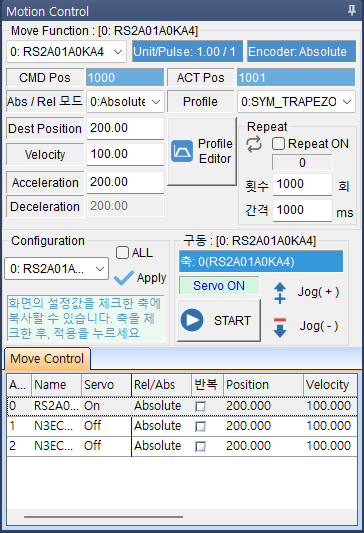The image size is (364, 533).
Task: Pin the Motion Control panel
Action: click(351, 11)
